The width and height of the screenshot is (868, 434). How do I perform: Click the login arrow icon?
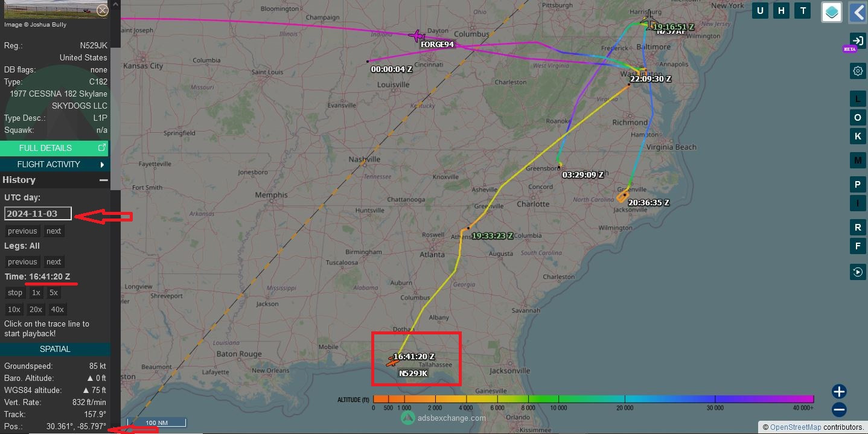(x=858, y=40)
